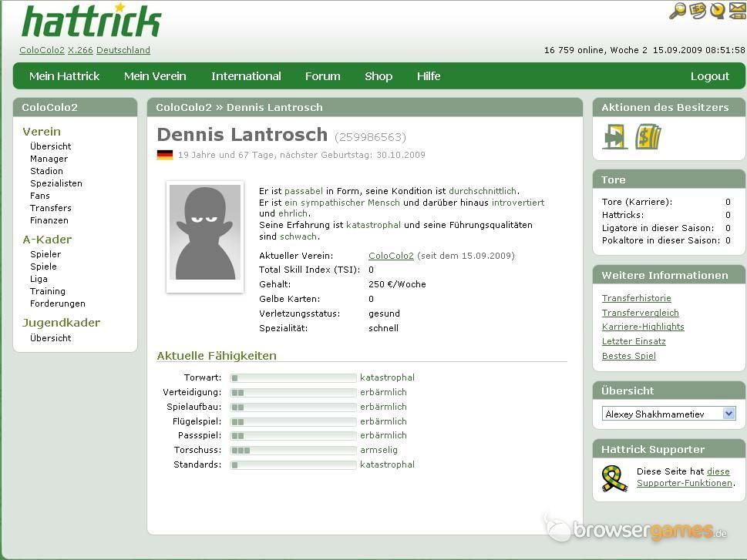Click the schwach leadership link
Viewport: 747px width, 560px height.
[298, 236]
